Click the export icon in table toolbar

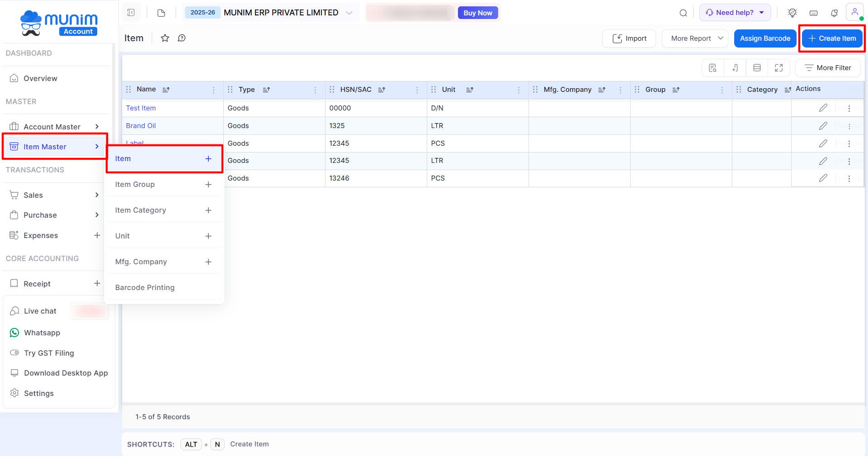[735, 68]
